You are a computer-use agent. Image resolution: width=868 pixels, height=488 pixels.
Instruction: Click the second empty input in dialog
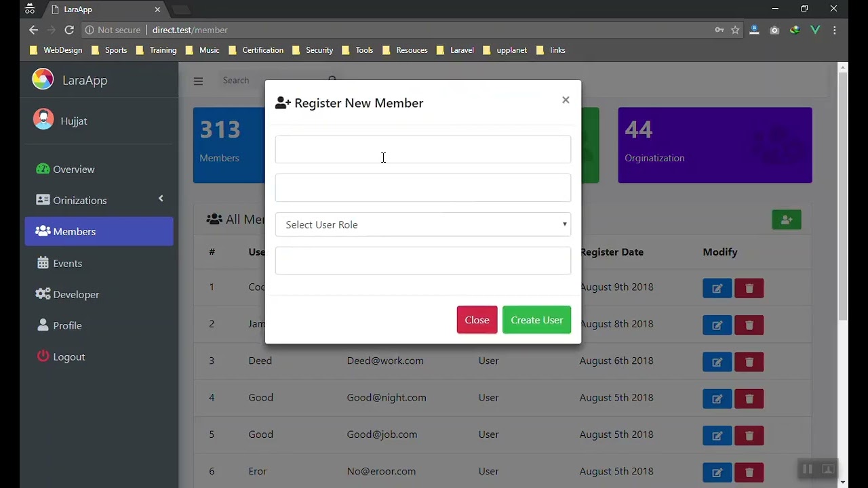click(x=423, y=188)
